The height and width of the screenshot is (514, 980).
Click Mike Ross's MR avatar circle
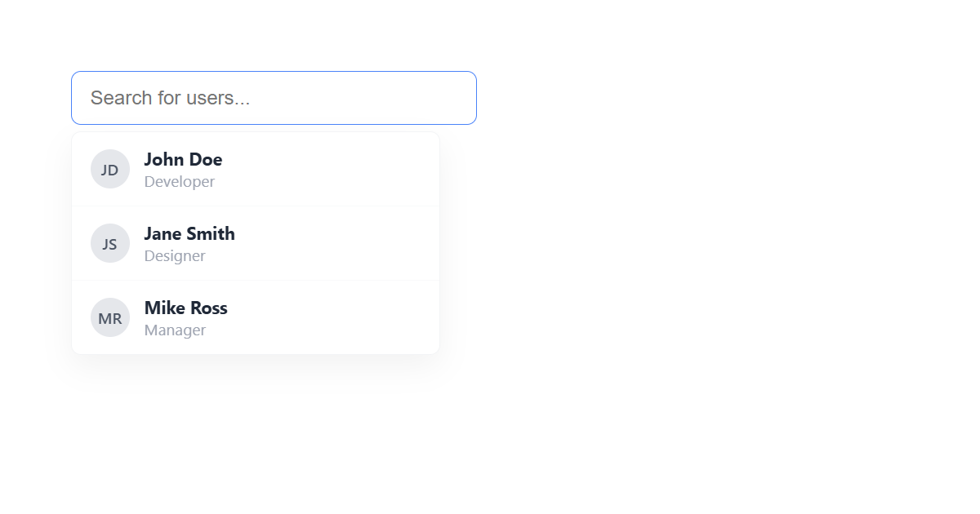coord(109,317)
